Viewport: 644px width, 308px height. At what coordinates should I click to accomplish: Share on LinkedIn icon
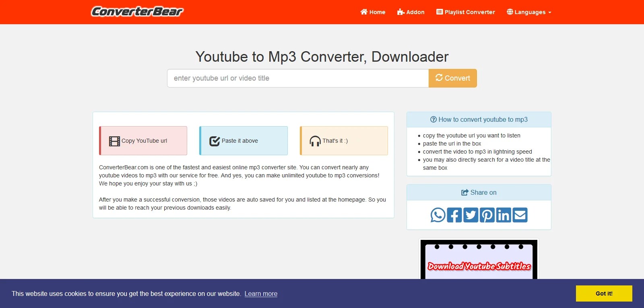pyautogui.click(x=504, y=215)
